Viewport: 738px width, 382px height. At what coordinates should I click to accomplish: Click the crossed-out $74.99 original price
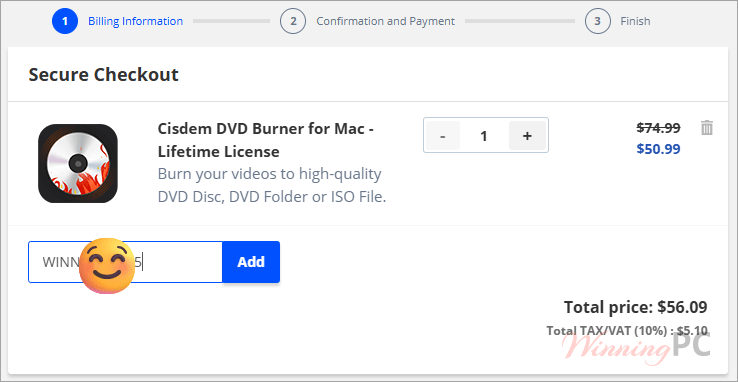[658, 127]
